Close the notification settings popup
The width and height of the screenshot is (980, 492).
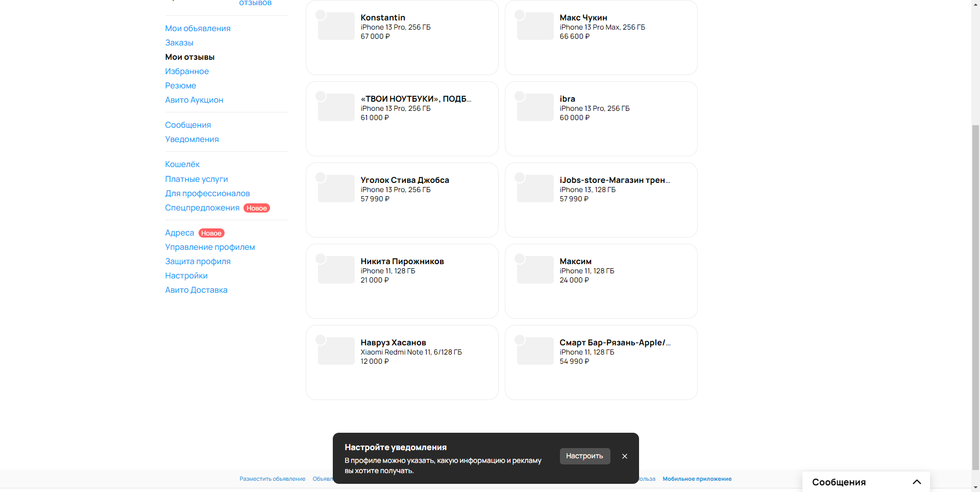tap(624, 456)
